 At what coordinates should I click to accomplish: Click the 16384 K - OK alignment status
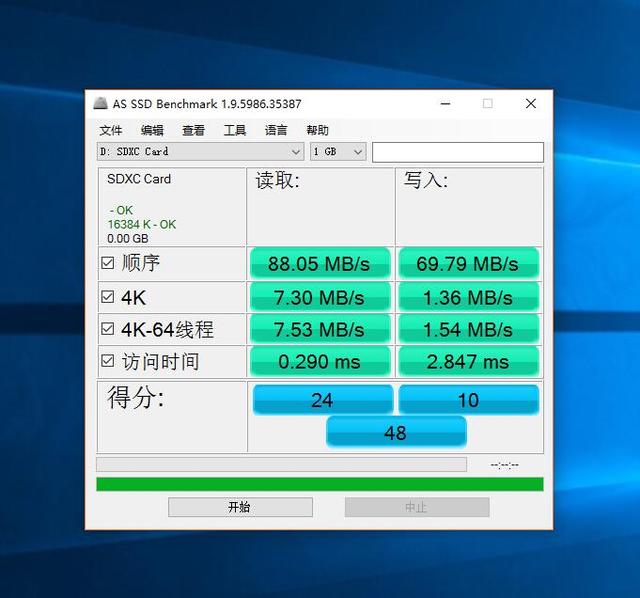point(142,225)
